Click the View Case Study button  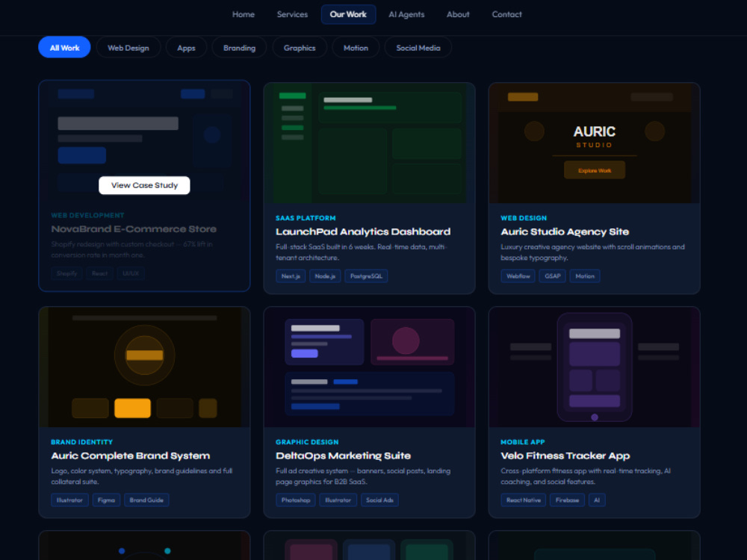pos(144,185)
